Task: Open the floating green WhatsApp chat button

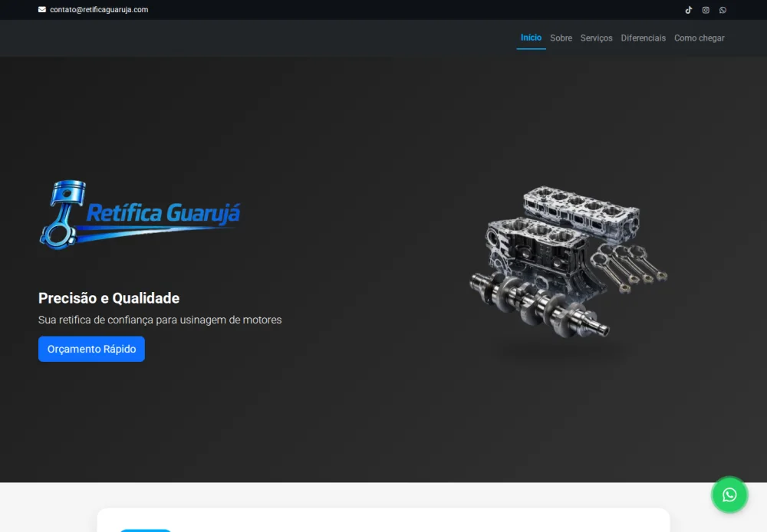Action: pyautogui.click(x=729, y=495)
